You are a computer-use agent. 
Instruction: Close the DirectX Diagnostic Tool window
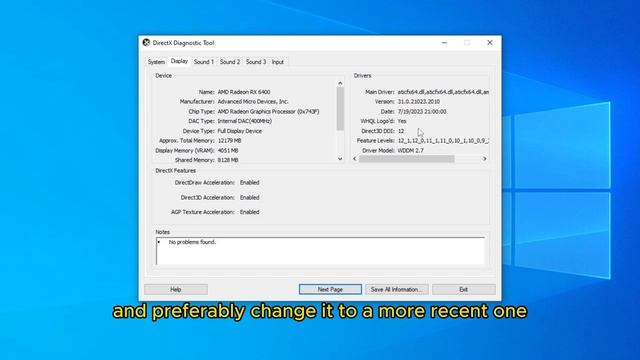[x=490, y=42]
